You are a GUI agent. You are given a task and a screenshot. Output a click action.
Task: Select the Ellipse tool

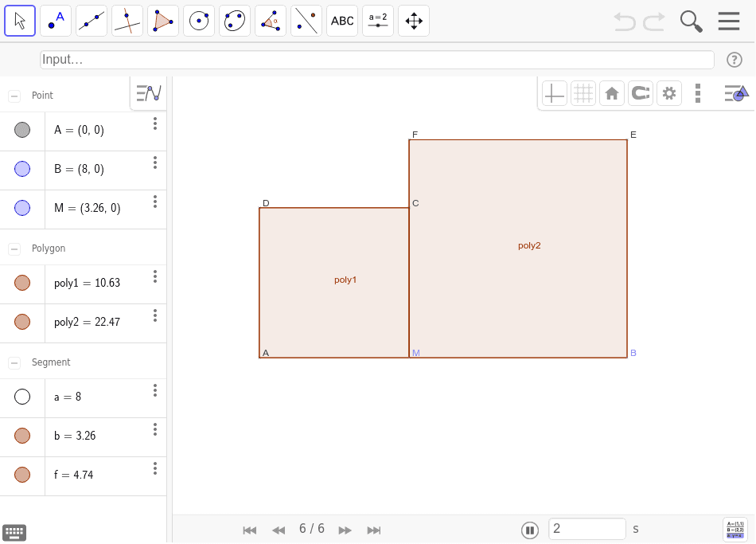pyautogui.click(x=235, y=21)
